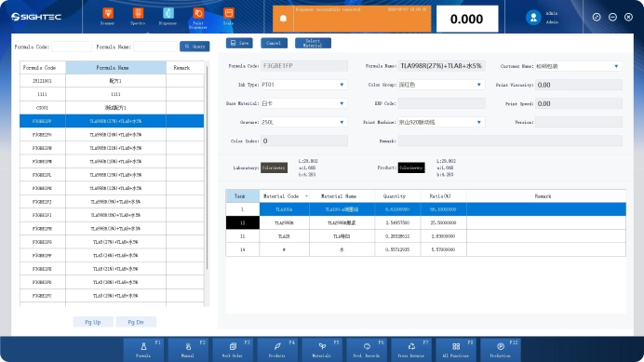Click the Pg Dn button

(136, 322)
